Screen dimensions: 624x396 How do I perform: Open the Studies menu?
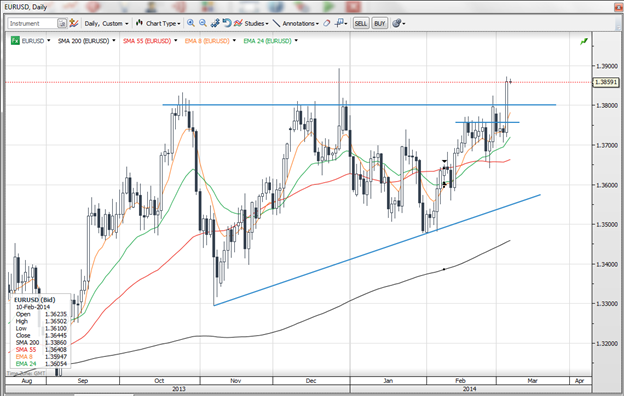(251, 23)
